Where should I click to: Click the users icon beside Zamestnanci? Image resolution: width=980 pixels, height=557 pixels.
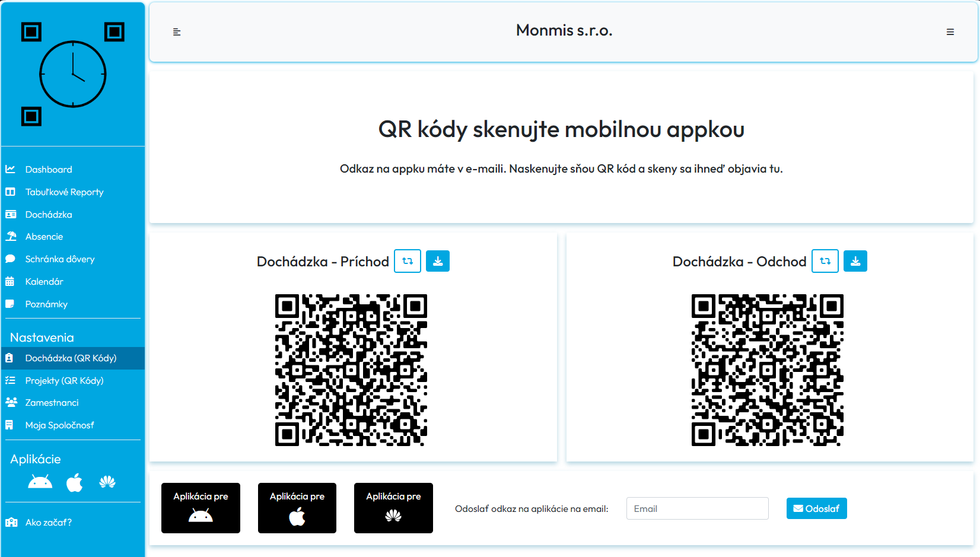pyautogui.click(x=11, y=402)
